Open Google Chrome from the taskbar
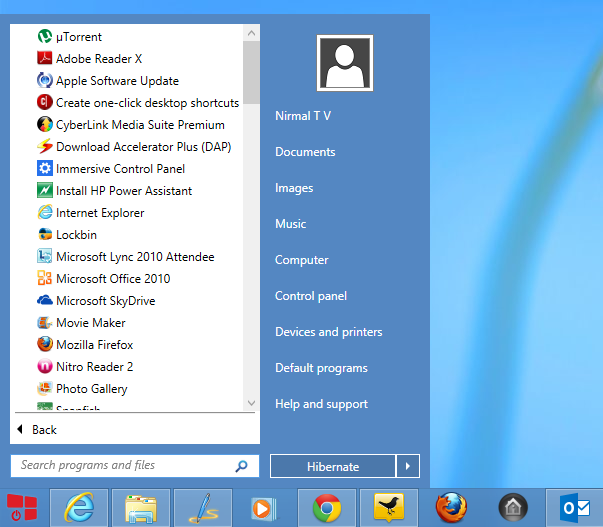 [327, 508]
